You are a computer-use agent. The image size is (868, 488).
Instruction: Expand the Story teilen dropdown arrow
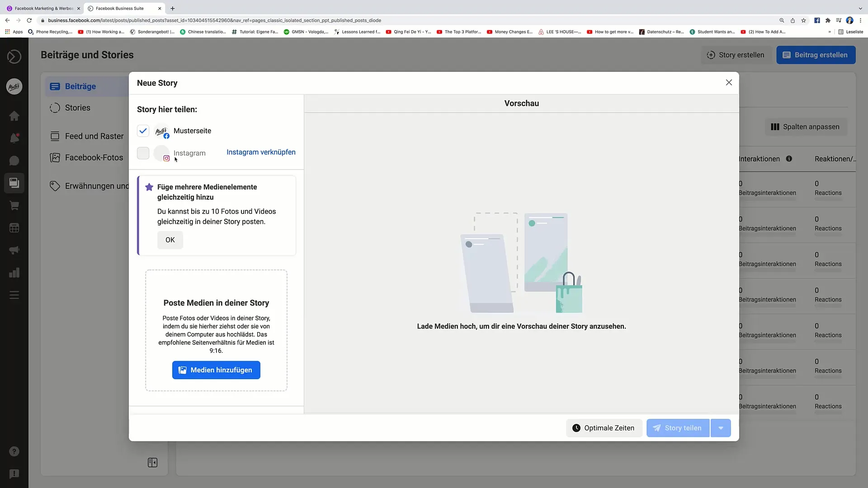tap(721, 428)
